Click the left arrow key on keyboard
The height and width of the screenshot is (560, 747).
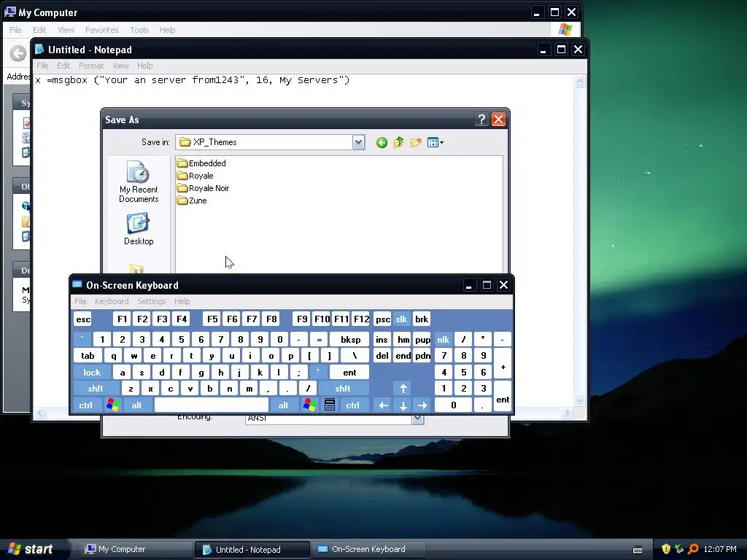pyautogui.click(x=383, y=405)
